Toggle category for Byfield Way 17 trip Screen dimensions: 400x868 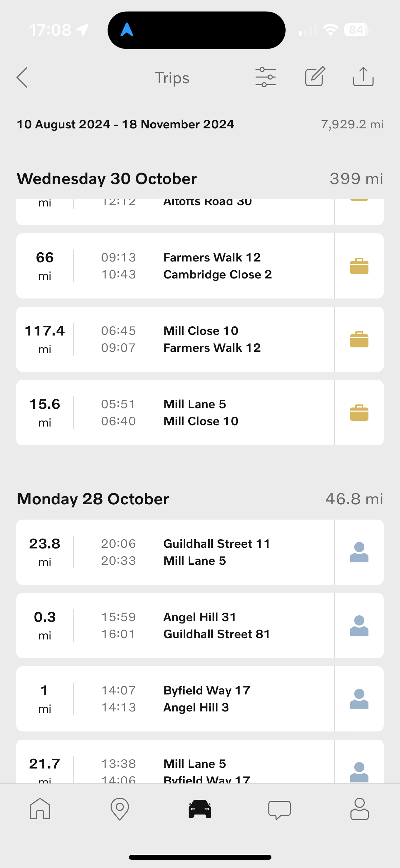tap(359, 699)
